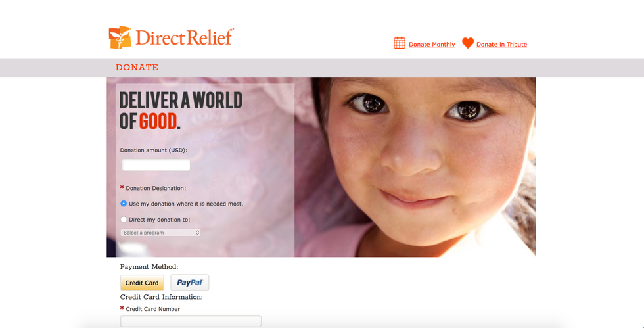
Task: Click the Credit Card Number field
Action: (x=191, y=321)
